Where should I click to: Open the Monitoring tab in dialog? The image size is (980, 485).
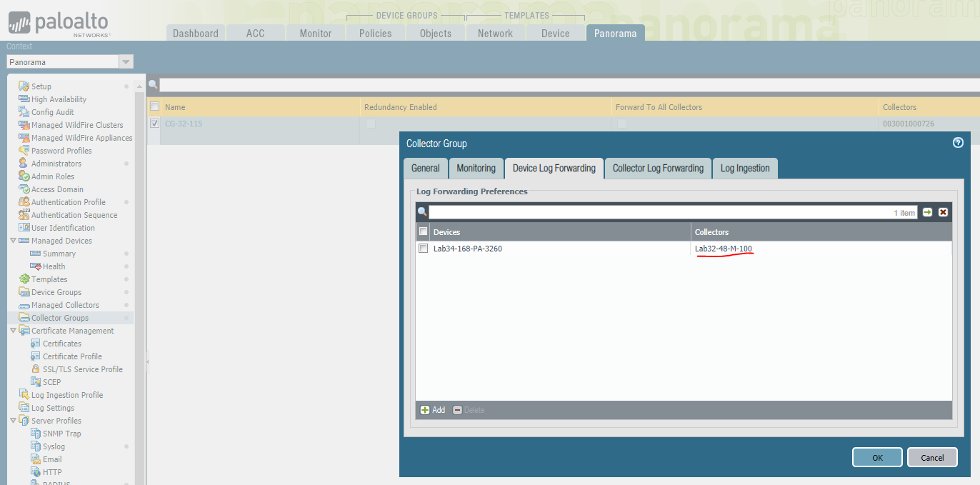point(476,169)
